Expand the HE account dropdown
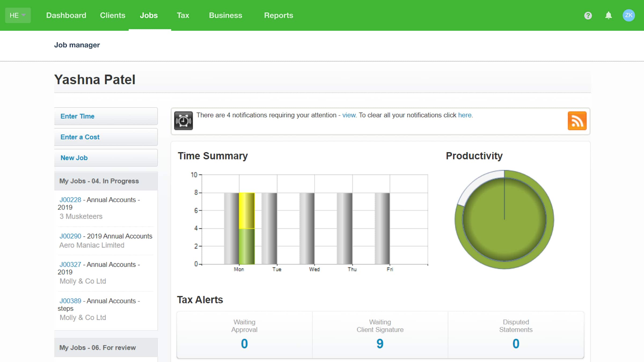This screenshot has height=362, width=644. click(18, 15)
